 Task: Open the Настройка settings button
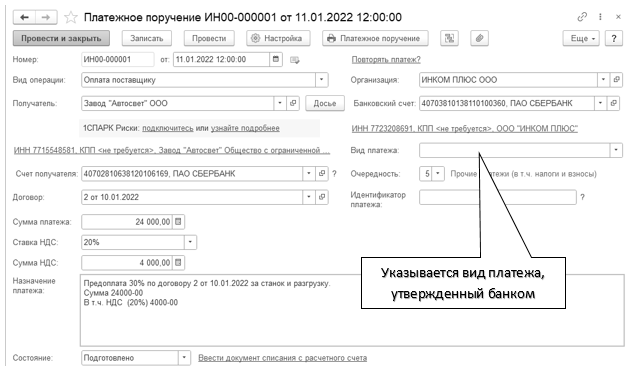tap(278, 38)
